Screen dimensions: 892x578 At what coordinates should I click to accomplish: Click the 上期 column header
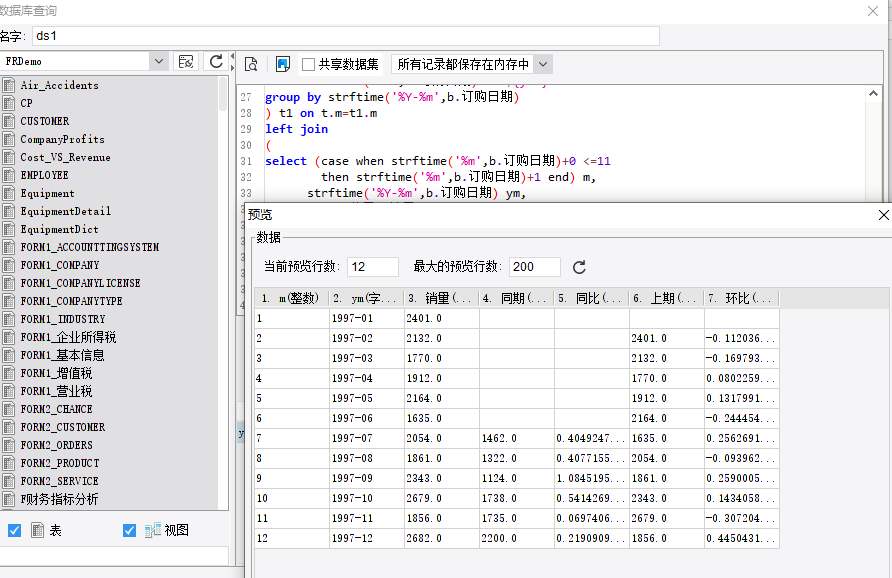[667, 298]
